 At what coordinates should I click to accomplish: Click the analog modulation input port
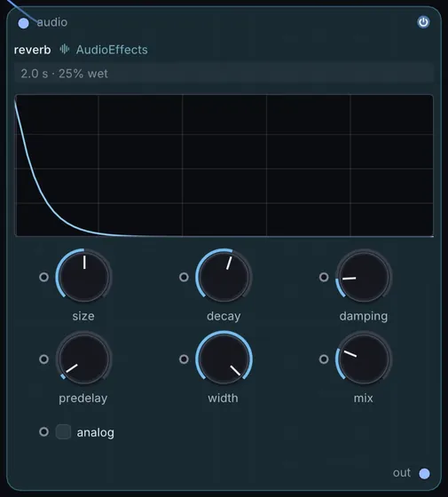coord(44,431)
